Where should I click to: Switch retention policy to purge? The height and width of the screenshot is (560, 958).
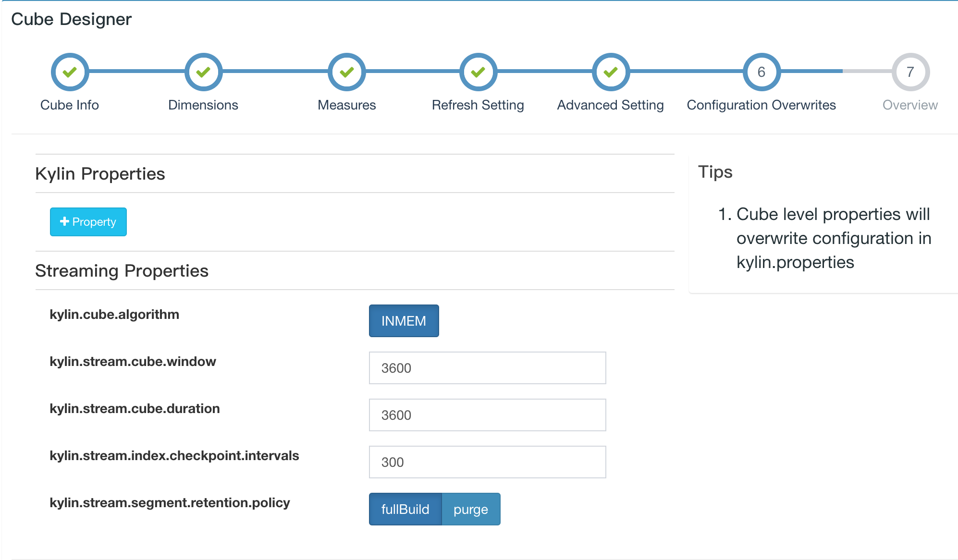[470, 509]
